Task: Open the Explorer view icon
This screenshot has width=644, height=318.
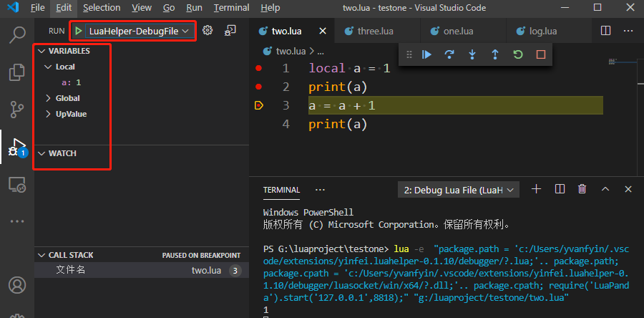Action: click(x=17, y=72)
